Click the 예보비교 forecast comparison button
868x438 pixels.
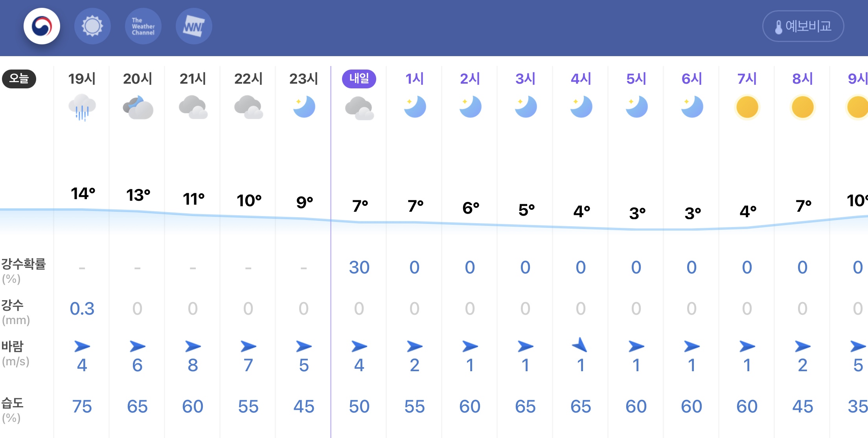[803, 26]
